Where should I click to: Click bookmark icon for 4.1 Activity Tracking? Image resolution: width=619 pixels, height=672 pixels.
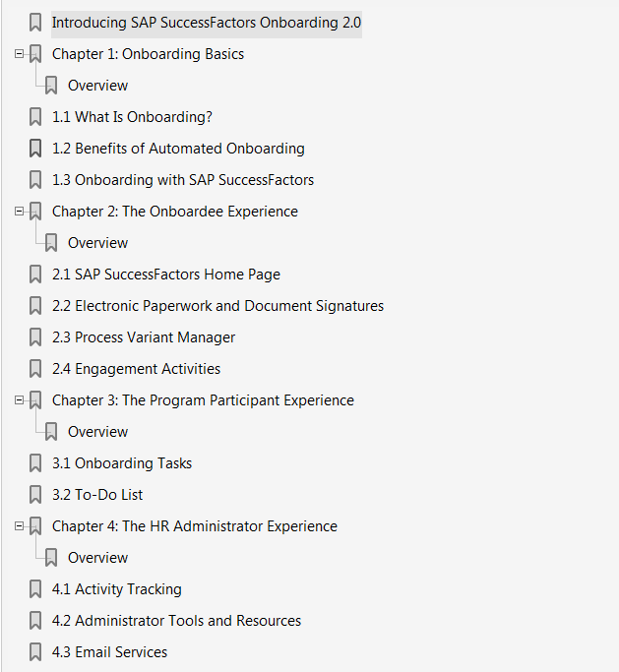35,589
